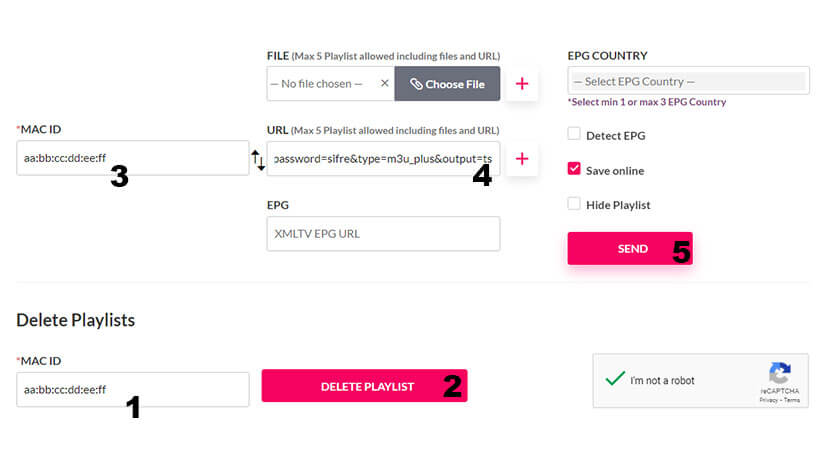Tick the Hide Playlist checkbox
This screenshot has width=820, height=461.
coord(574,204)
